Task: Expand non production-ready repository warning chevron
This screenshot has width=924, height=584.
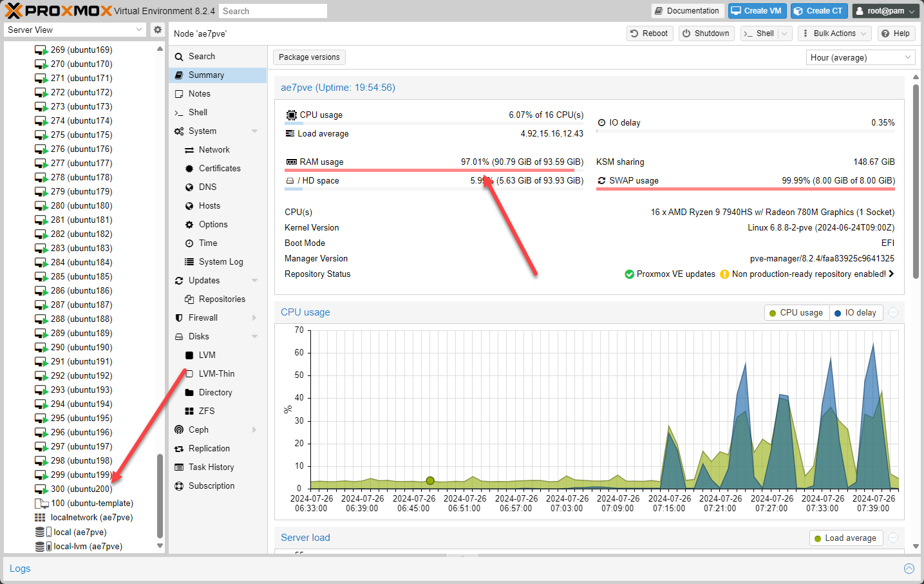Action: [x=891, y=274]
